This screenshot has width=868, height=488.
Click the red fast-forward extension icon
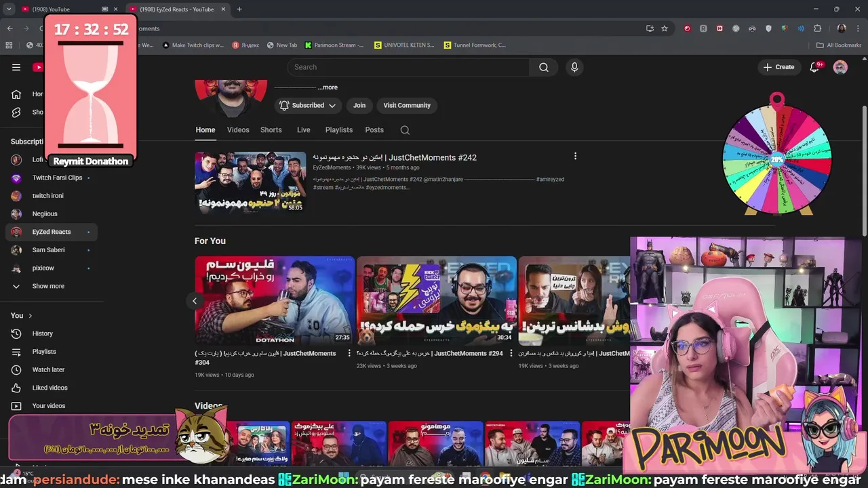719,28
